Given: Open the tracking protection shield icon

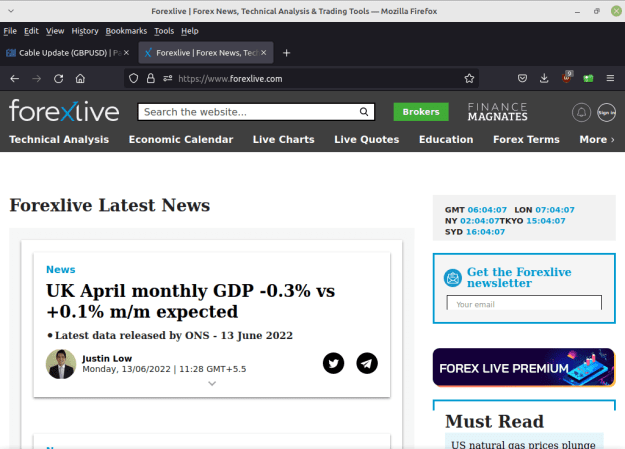Looking at the screenshot, I should [134, 79].
